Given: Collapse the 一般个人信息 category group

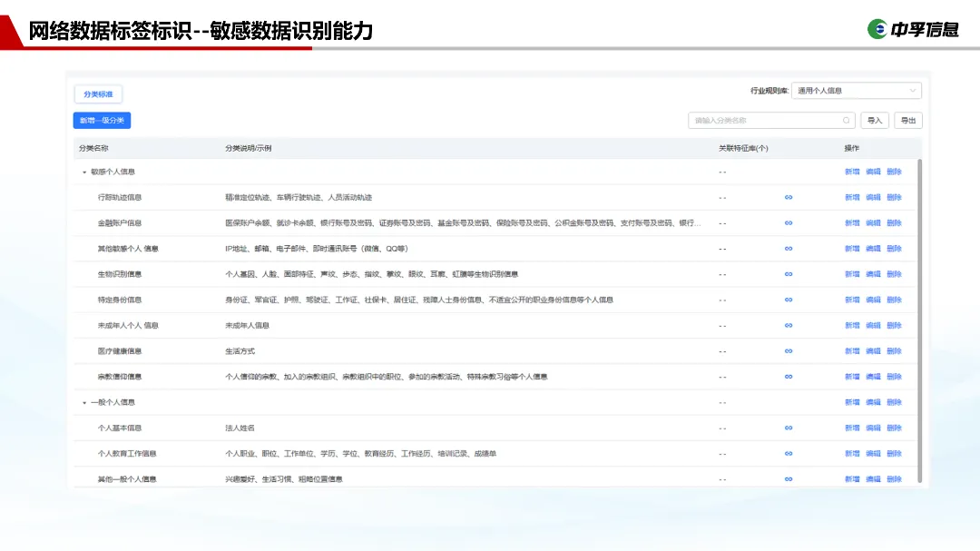Looking at the screenshot, I should pyautogui.click(x=84, y=402).
